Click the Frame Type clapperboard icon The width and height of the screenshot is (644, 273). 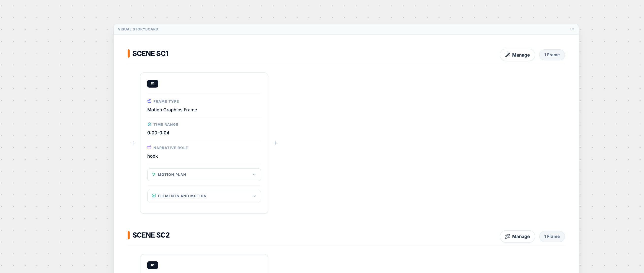(149, 101)
